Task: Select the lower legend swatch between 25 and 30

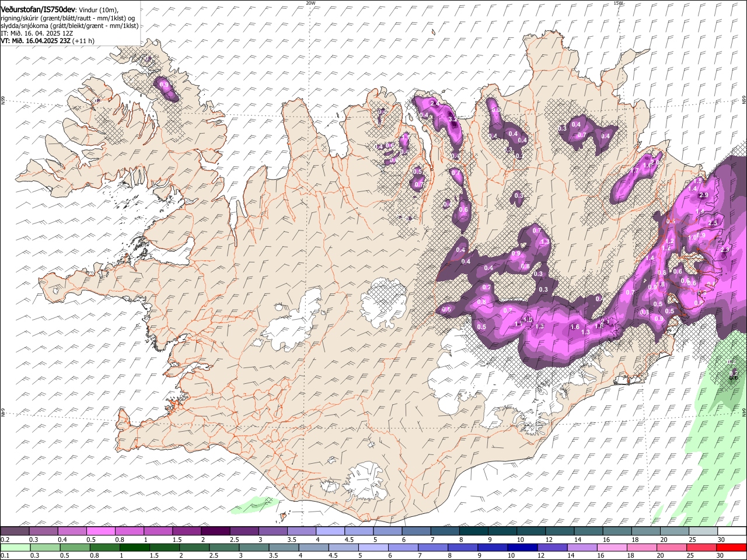Action: (x=701, y=547)
